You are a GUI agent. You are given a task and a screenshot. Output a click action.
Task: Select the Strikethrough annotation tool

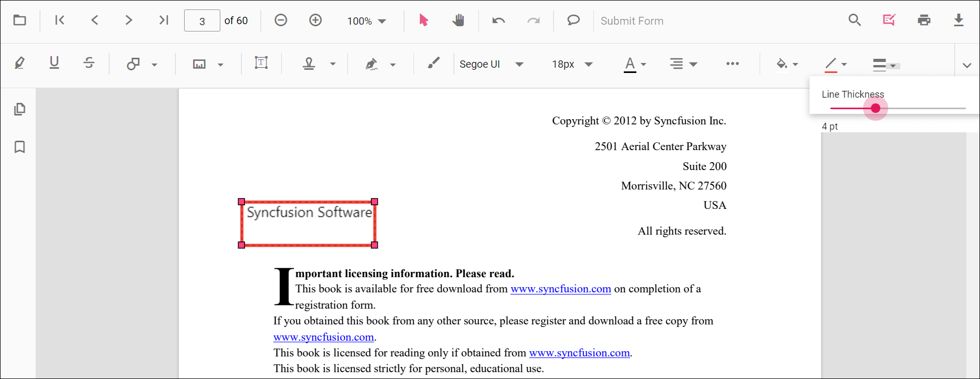point(89,64)
